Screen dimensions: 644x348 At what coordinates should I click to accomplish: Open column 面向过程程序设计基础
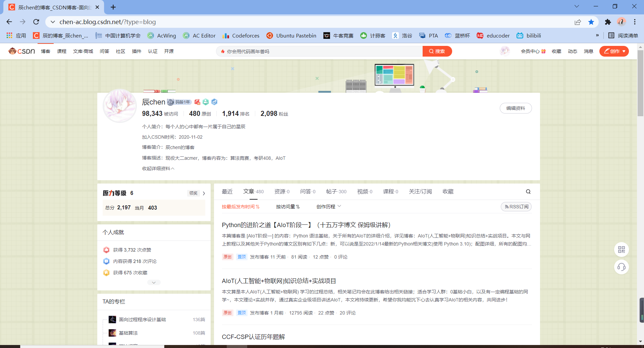142,320
